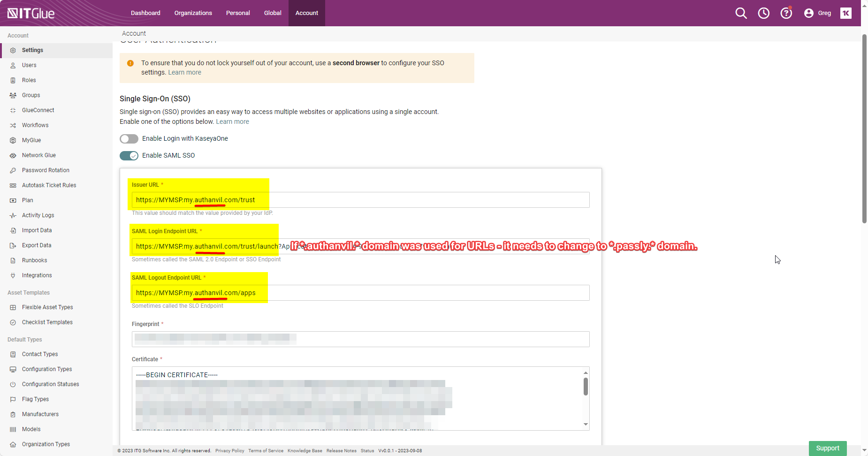Open the Dashboard tab
Image resolution: width=868 pixels, height=456 pixels.
click(145, 13)
